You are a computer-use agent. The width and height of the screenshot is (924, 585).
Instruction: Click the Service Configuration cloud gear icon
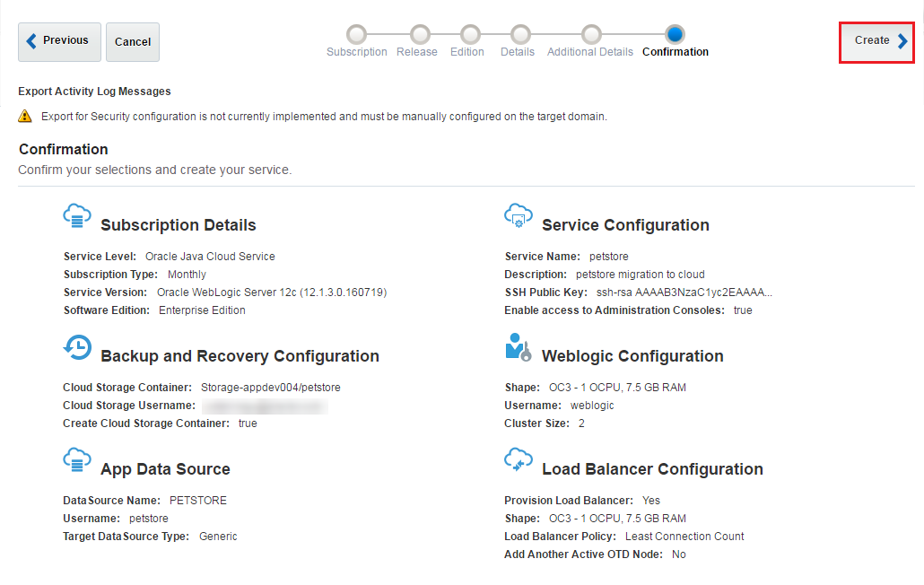[519, 216]
